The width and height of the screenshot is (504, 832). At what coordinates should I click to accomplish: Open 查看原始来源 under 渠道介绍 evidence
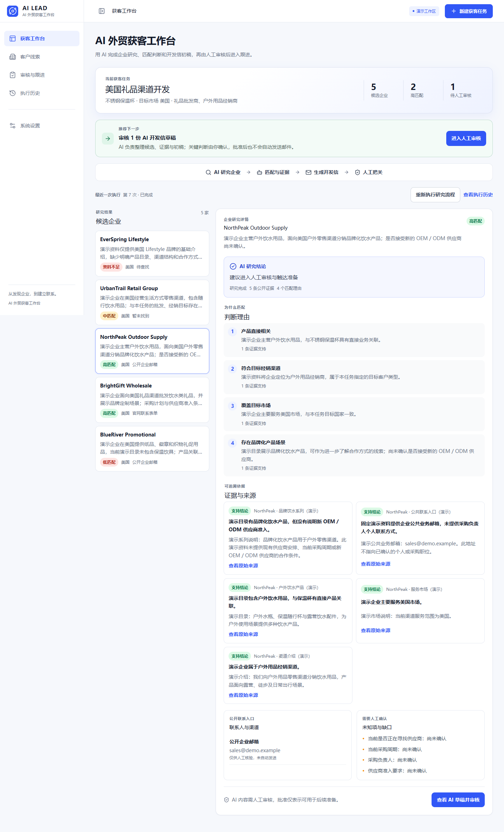coord(243,695)
